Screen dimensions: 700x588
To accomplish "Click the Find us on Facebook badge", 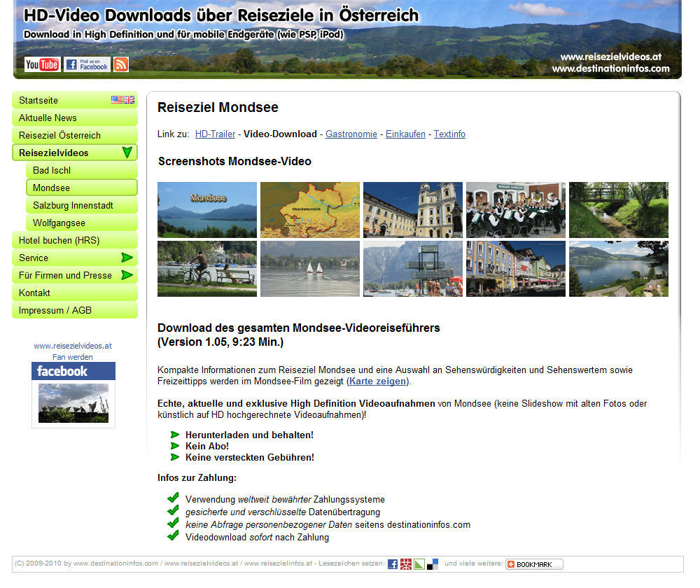I will pos(87,64).
